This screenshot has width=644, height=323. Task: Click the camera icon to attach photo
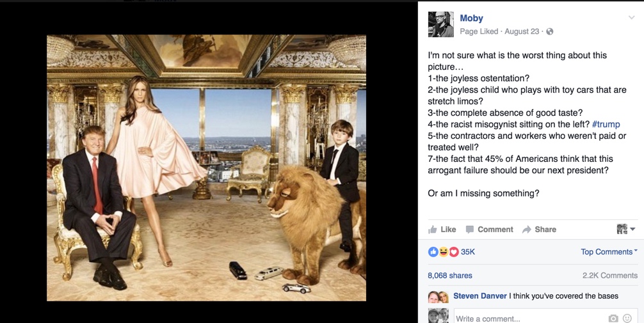pos(613,318)
